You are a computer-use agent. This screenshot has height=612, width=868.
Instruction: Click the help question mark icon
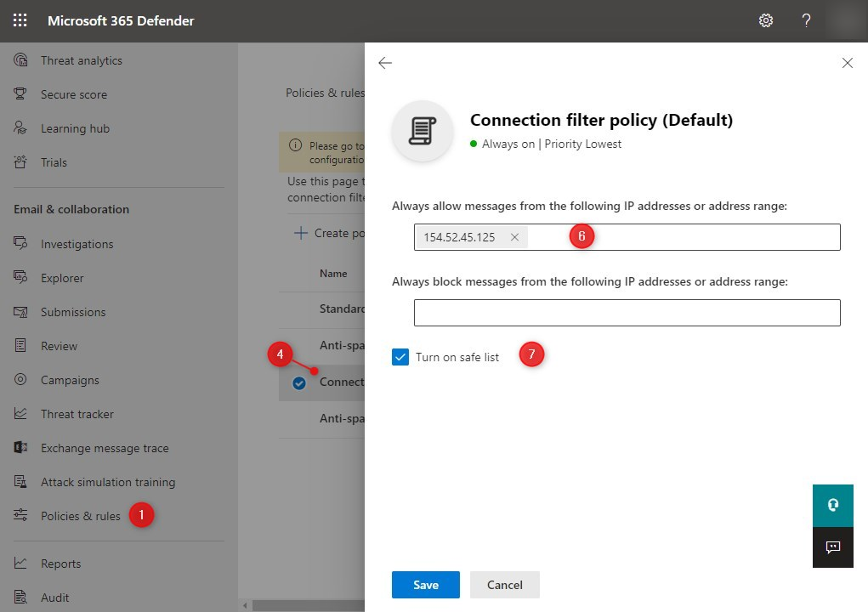(807, 20)
